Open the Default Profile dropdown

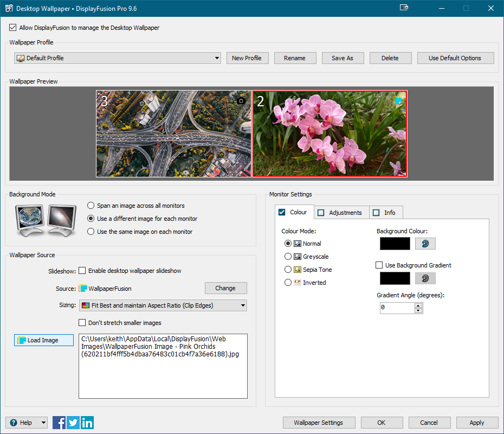coord(118,58)
